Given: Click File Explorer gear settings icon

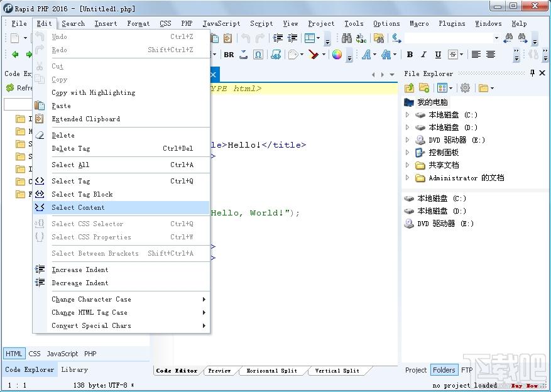Looking at the screenshot, I should (466, 88).
